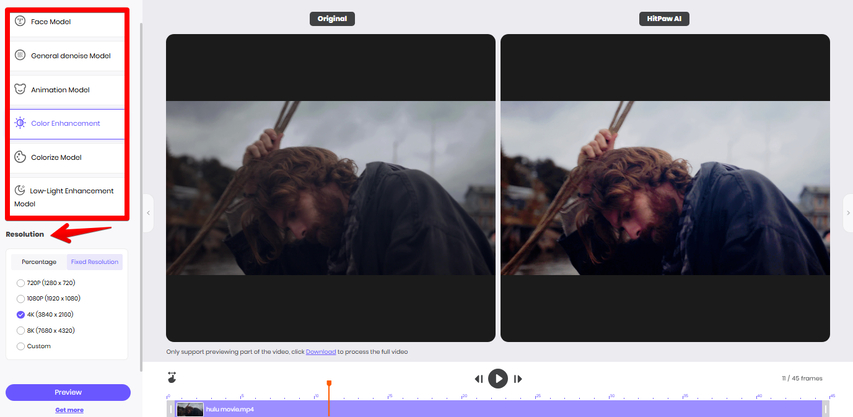Select the hulu movie.mp4 clip thumbnail
This screenshot has width=853, height=417.
[x=190, y=409]
